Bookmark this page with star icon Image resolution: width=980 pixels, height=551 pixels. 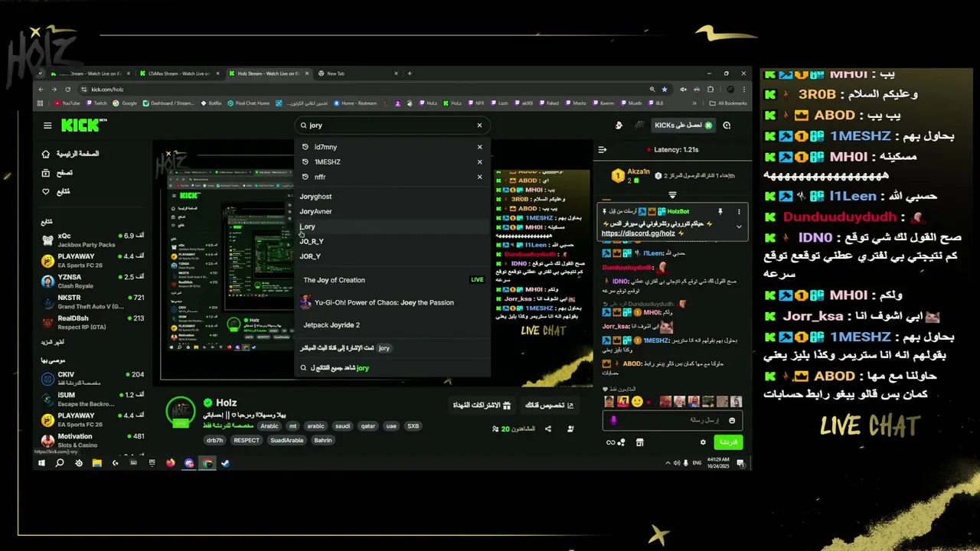[664, 90]
